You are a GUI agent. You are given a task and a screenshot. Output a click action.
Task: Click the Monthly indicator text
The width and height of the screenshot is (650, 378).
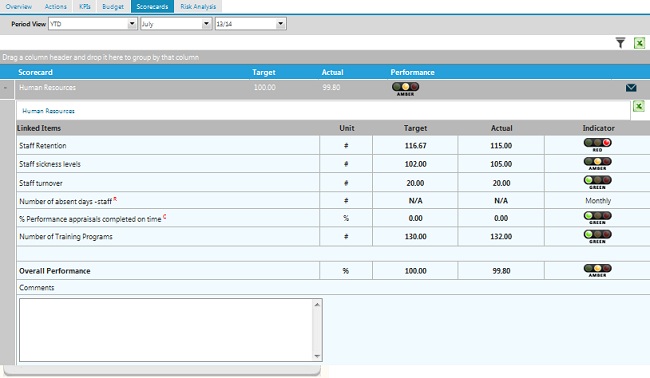[x=598, y=201]
